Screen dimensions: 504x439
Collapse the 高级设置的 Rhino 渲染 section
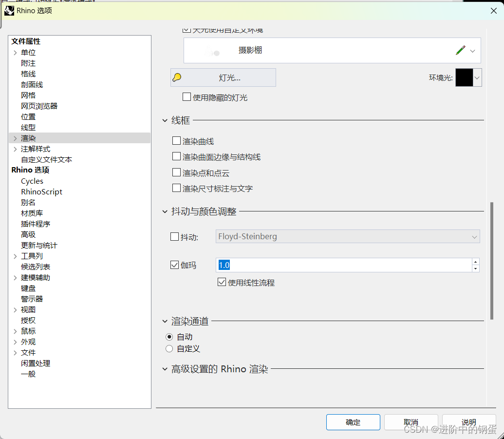165,369
